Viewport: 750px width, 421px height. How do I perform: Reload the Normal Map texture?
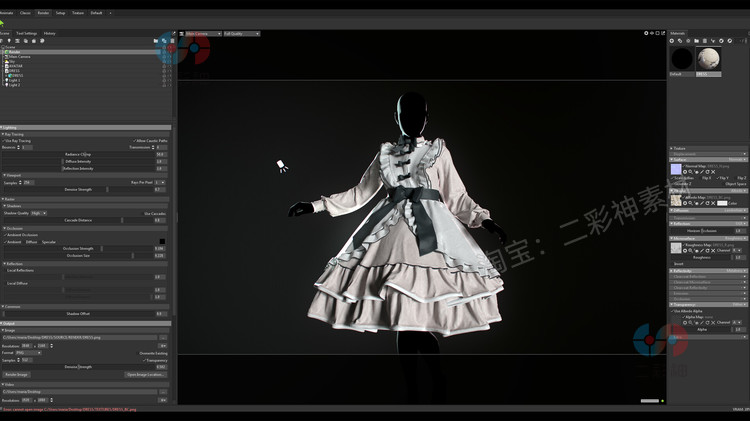coord(707,172)
